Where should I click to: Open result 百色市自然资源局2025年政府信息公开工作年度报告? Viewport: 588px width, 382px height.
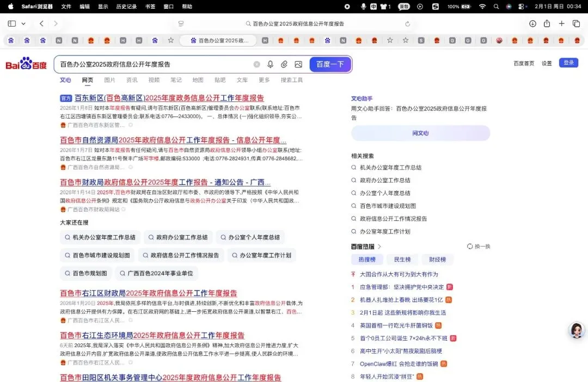(173, 140)
